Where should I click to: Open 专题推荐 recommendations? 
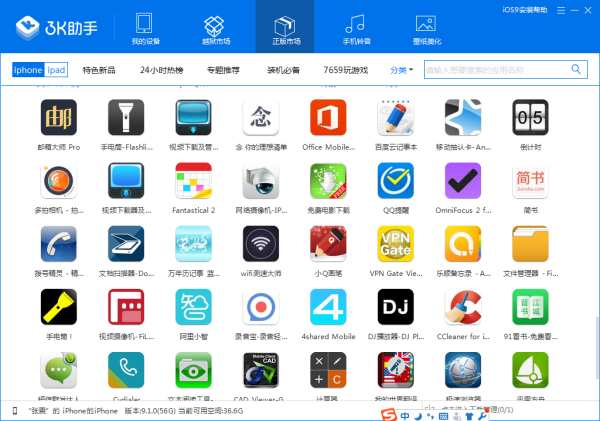223,70
